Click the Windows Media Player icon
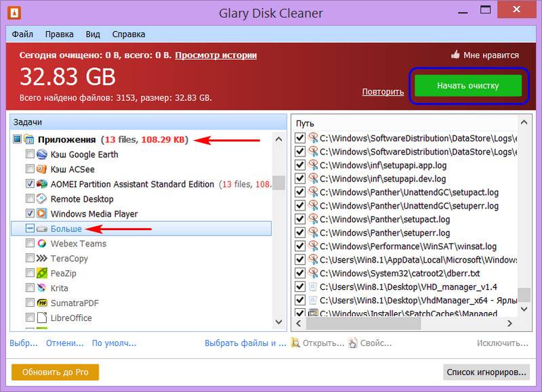Screen dimensions: 542x392 coord(41,214)
